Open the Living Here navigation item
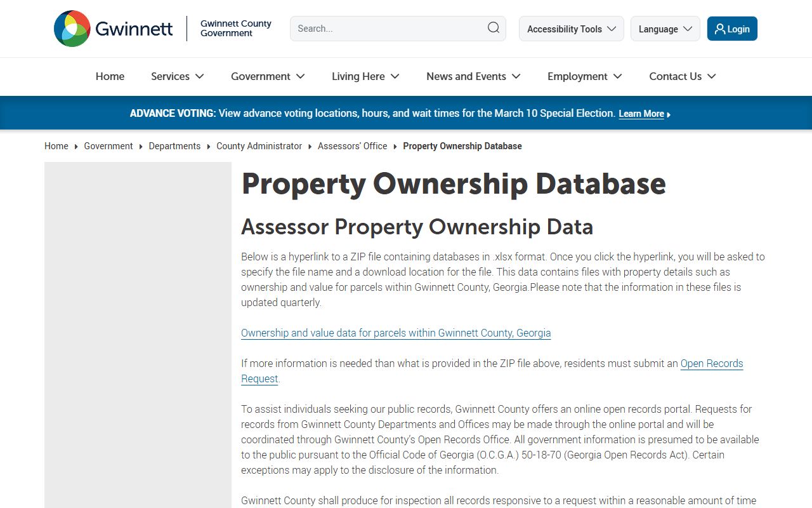Screen dimensions: 812x508 click(358, 76)
